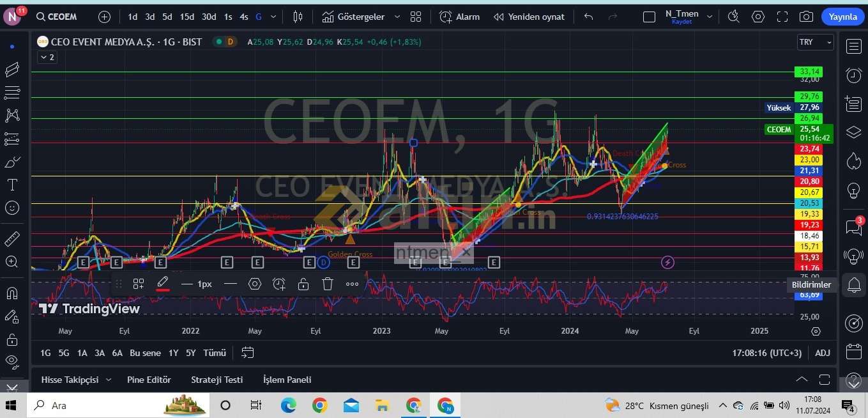Switch to Hisse Takipçisi tab

pos(70,380)
